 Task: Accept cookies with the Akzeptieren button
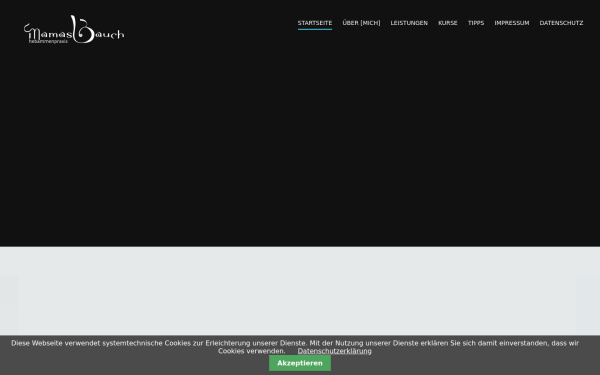point(300,363)
